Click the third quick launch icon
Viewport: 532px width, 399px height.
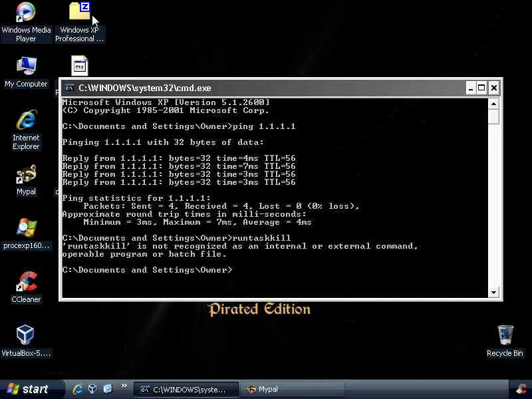108,389
